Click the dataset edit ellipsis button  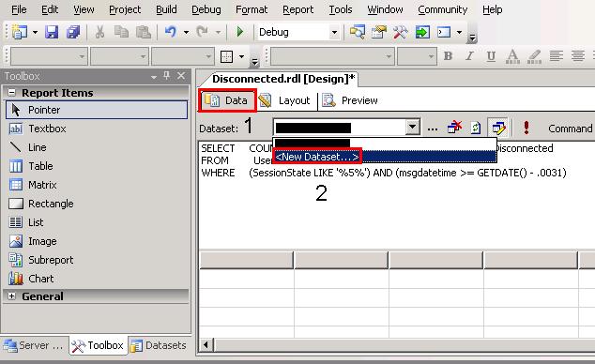pyautogui.click(x=433, y=129)
